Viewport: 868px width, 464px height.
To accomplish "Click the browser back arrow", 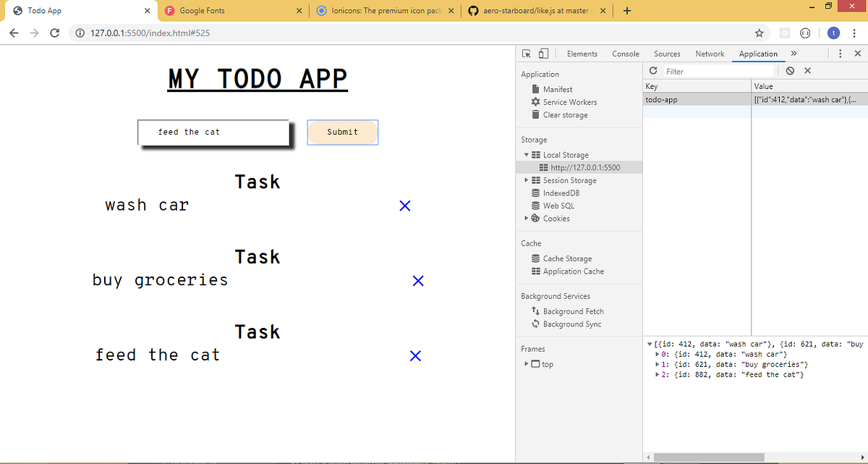I will tap(14, 33).
